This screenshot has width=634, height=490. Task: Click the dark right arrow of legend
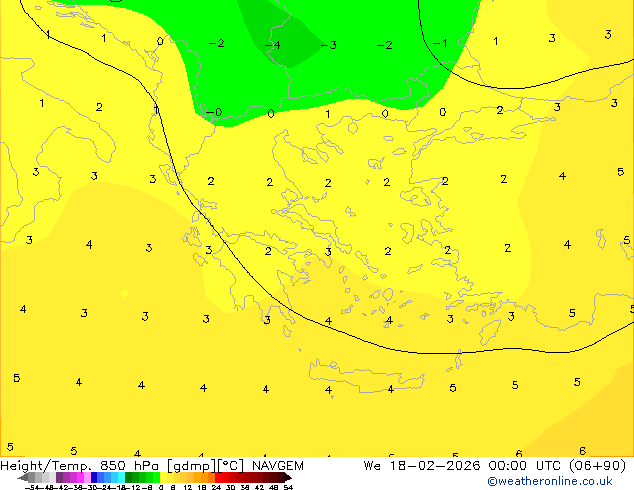[x=288, y=478]
